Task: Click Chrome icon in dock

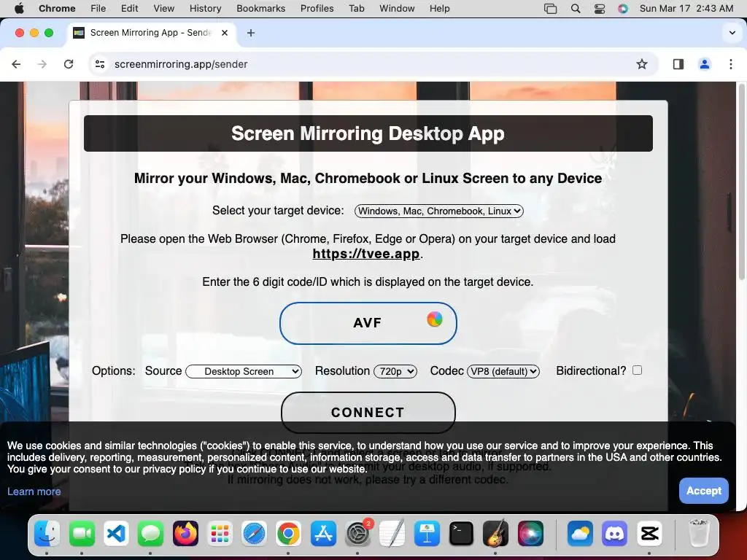Action: click(x=288, y=533)
